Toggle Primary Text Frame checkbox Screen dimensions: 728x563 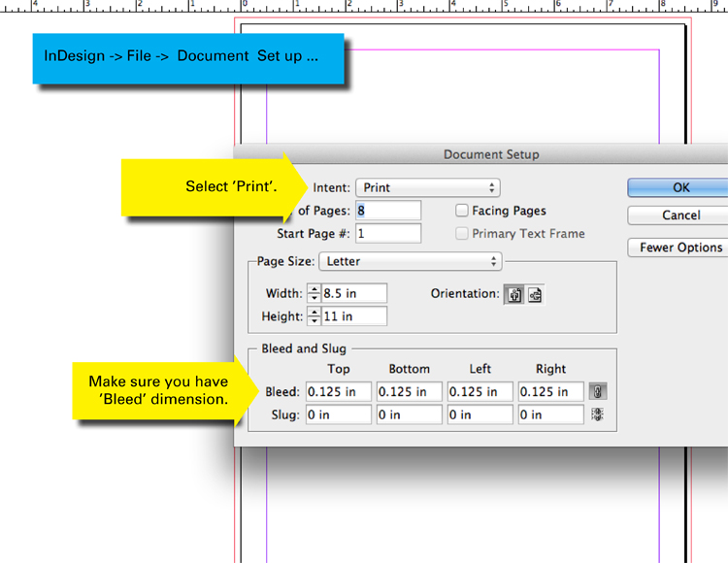coord(461,234)
